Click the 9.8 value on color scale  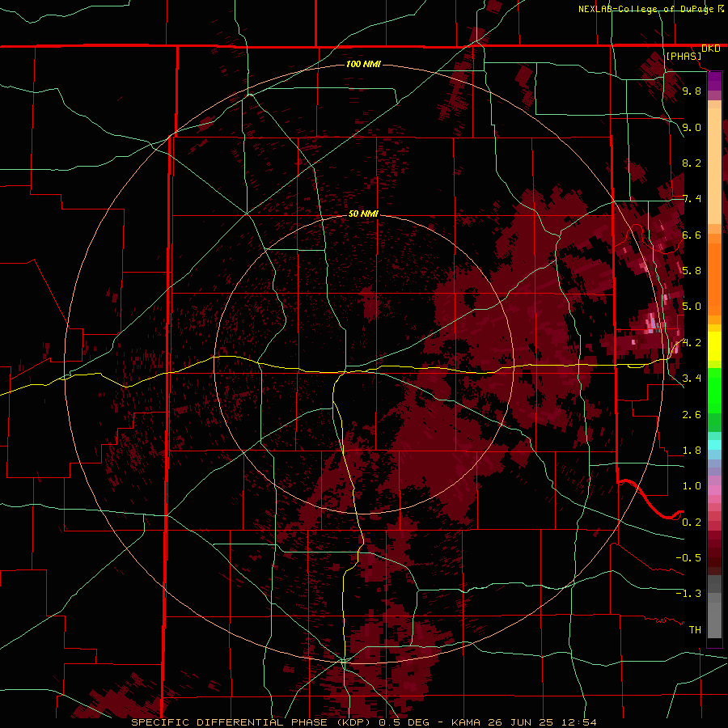click(x=692, y=91)
